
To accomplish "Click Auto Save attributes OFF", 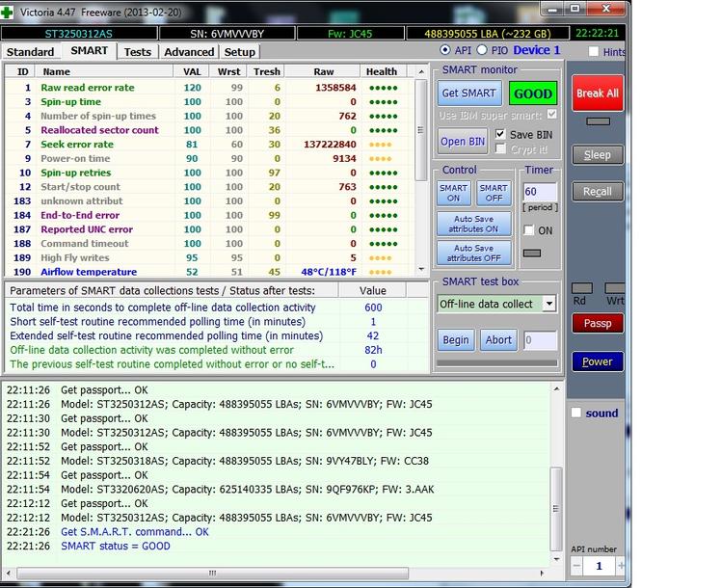I will (473, 254).
